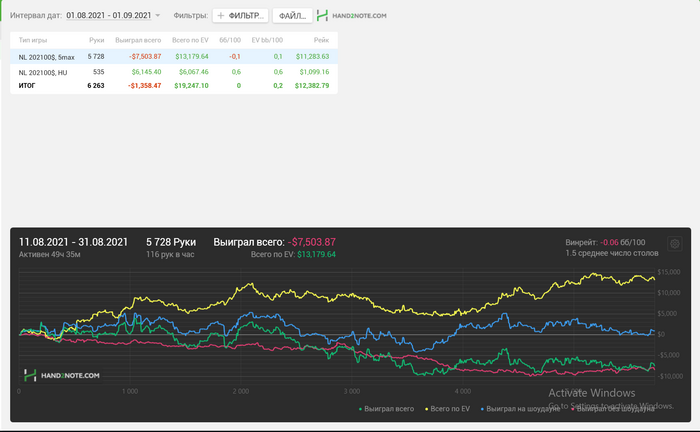The height and width of the screenshot is (432, 700).
Task: Sort by the Выиграл всего column header
Action: [138, 40]
